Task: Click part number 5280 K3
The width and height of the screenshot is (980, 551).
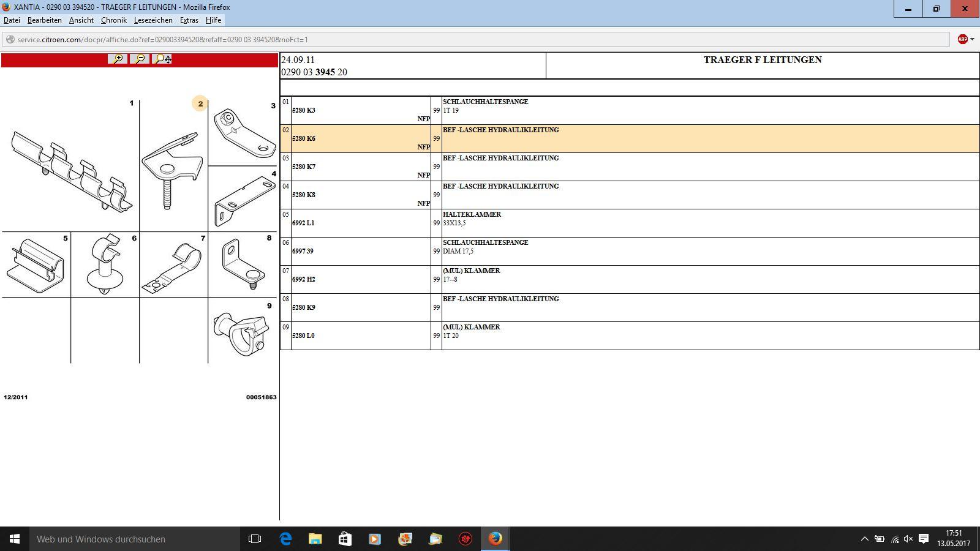Action: click(x=304, y=111)
